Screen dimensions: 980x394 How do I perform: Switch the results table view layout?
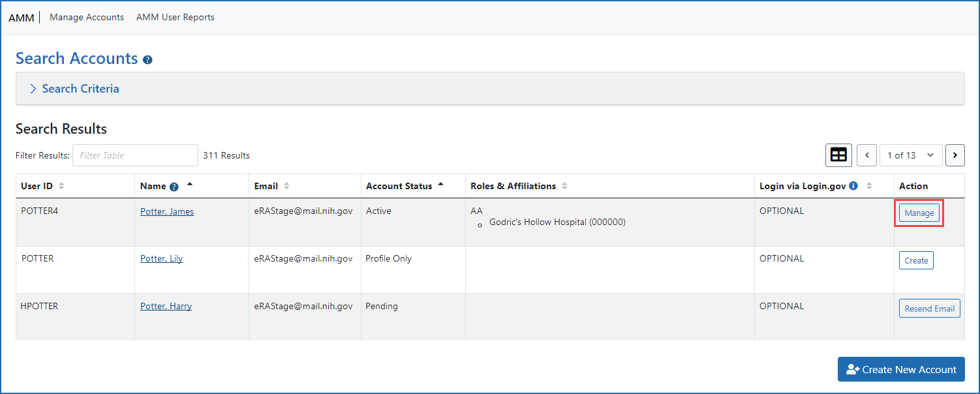(838, 155)
